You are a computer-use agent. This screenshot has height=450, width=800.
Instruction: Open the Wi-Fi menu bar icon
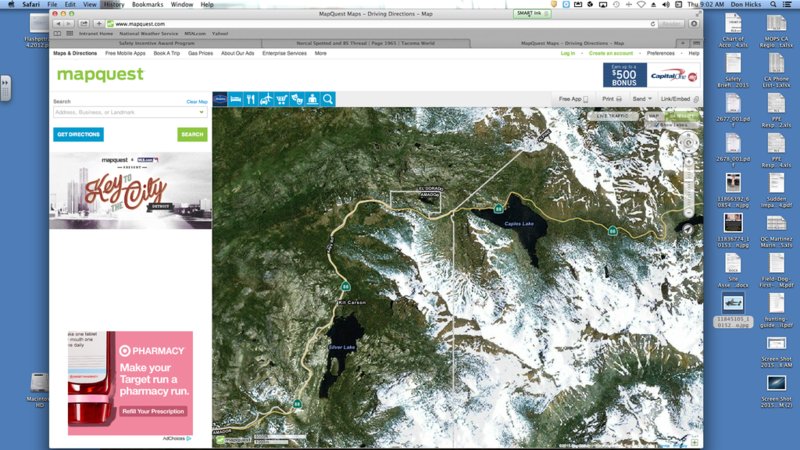(641, 4)
